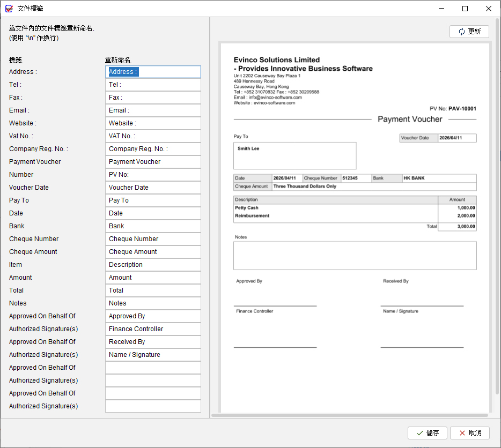Select the Email : rename field
This screenshot has height=448, width=501.
click(x=153, y=110)
